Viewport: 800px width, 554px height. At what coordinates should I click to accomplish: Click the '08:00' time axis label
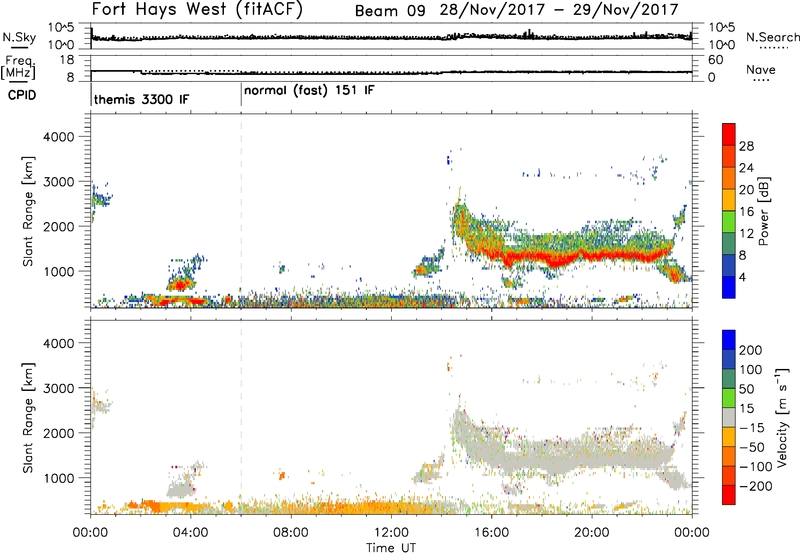290,533
